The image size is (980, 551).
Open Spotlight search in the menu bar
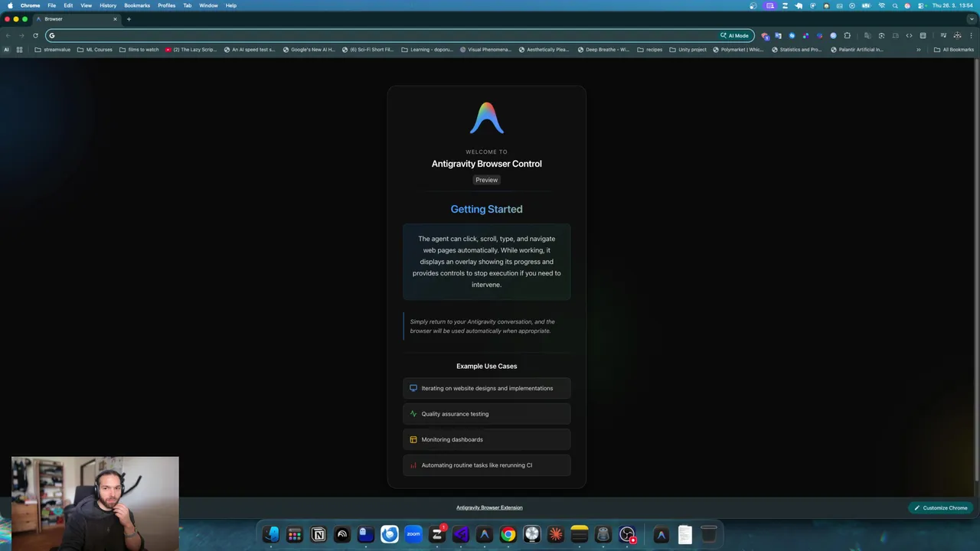tap(895, 5)
